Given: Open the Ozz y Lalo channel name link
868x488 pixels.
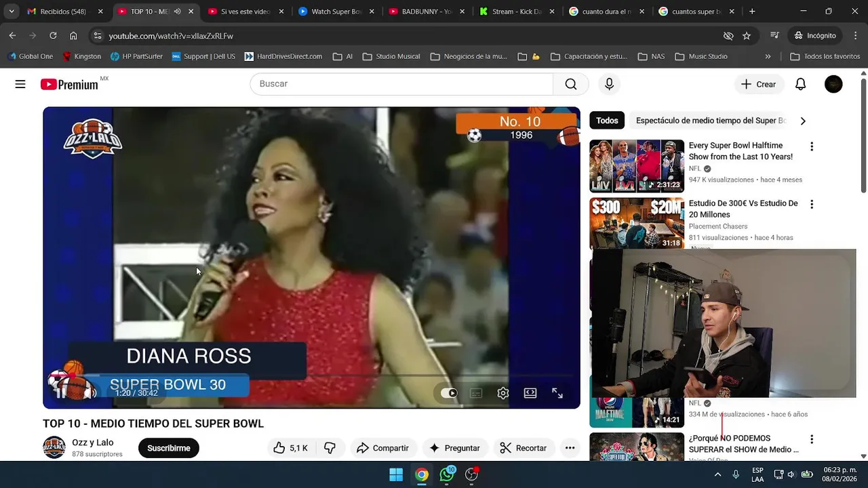Looking at the screenshot, I should 93,443.
